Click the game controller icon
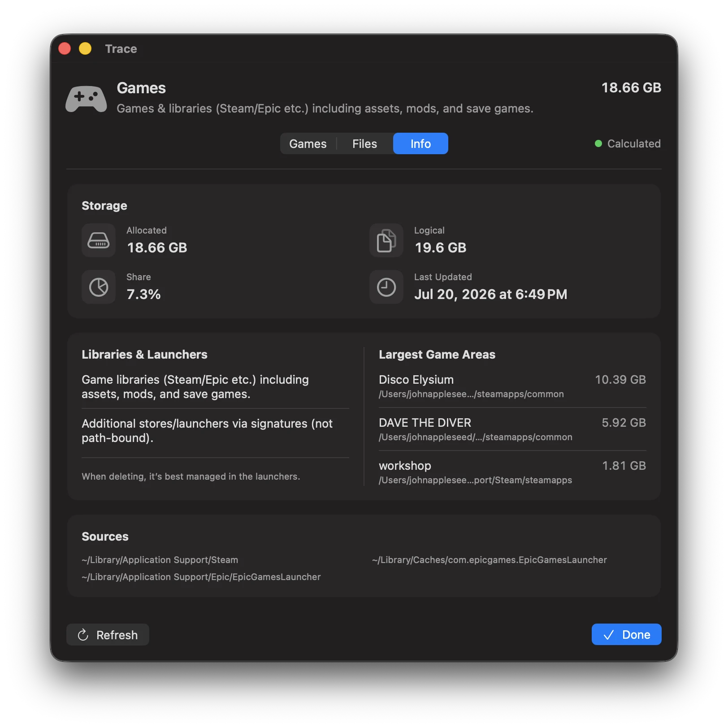Viewport: 728px width, 728px height. pos(86,98)
